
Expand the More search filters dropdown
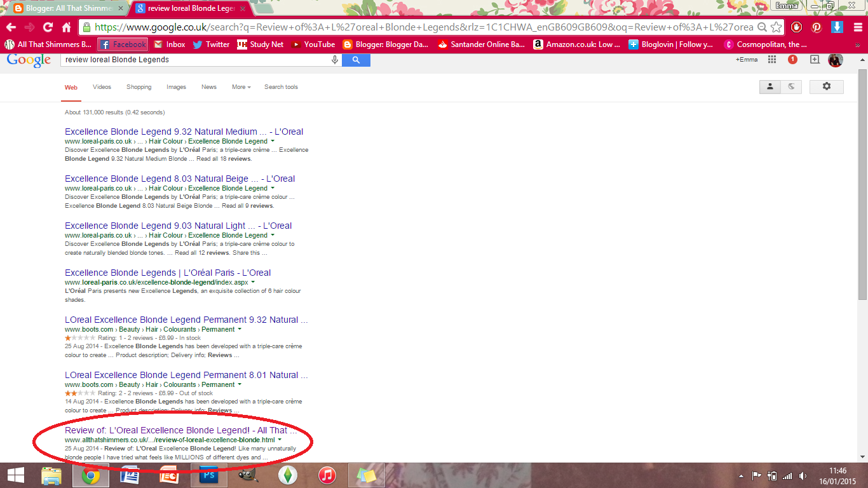pos(241,87)
